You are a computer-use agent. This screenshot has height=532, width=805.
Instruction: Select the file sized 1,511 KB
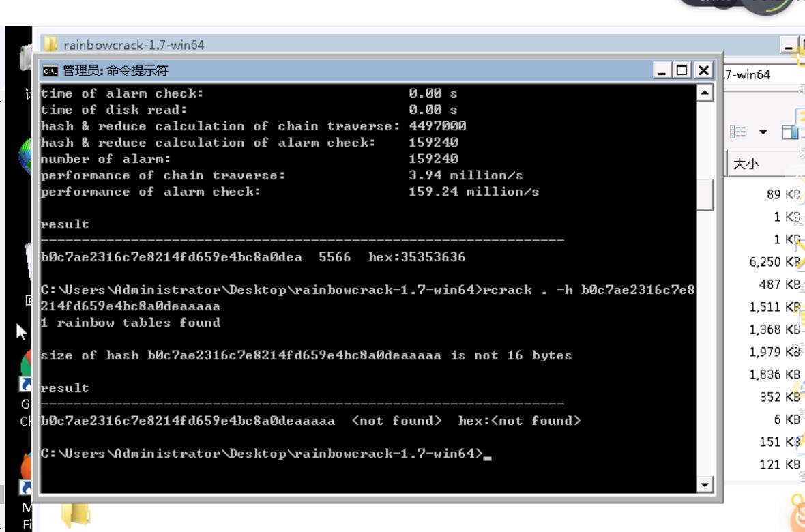[x=774, y=307]
